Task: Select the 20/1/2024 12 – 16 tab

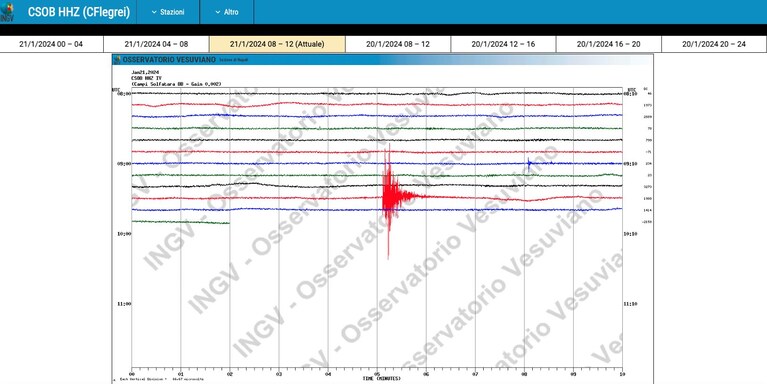Action: point(503,44)
